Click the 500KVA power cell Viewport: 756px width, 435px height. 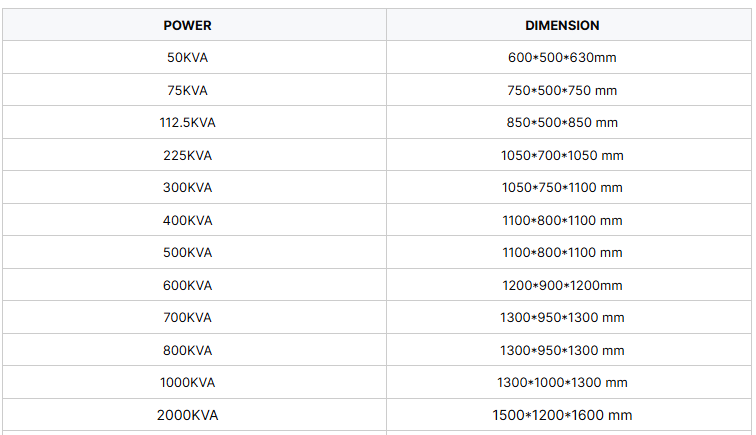click(187, 253)
